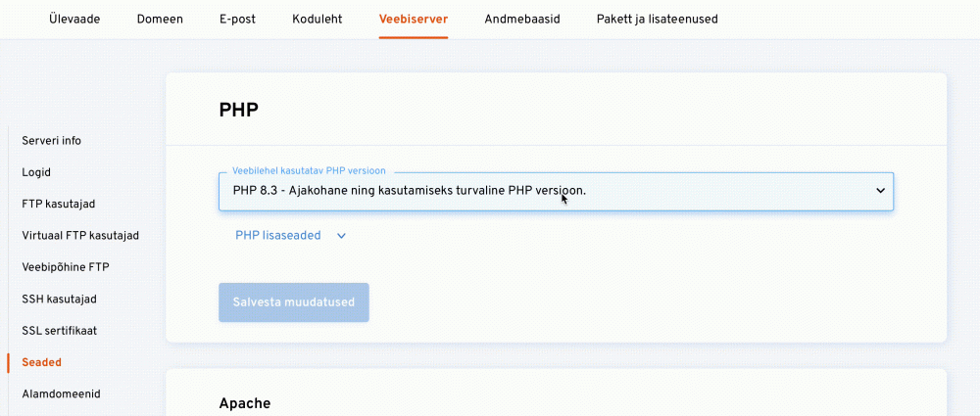Viewport: 980px width, 416px height.
Task: Open the Andmebaasid tab
Action: point(521,19)
